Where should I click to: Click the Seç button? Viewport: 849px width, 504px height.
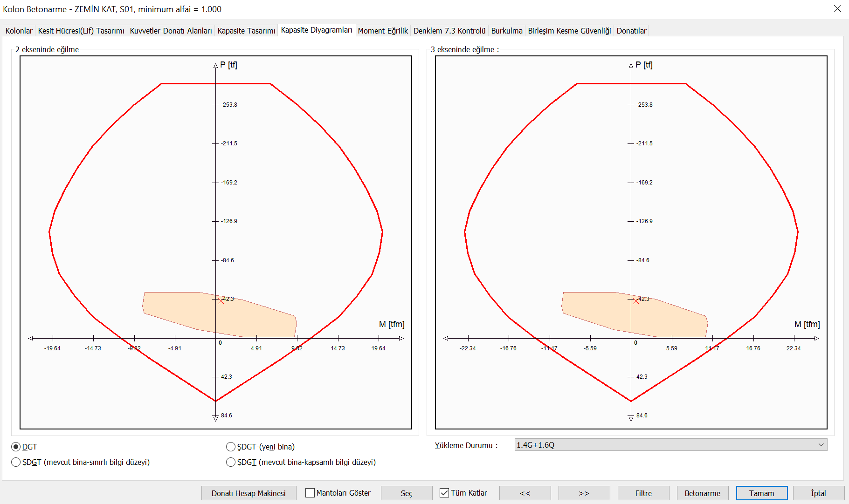[x=407, y=493]
